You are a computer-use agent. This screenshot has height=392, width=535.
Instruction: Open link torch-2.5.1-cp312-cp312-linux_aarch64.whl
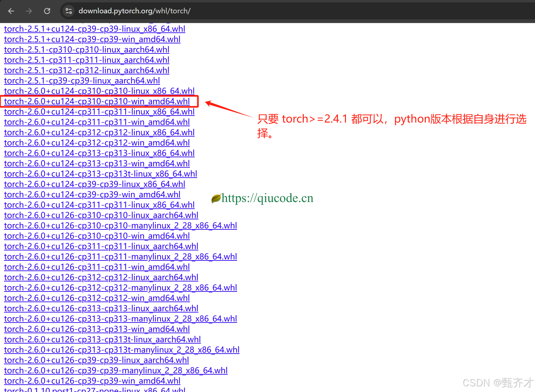point(87,70)
